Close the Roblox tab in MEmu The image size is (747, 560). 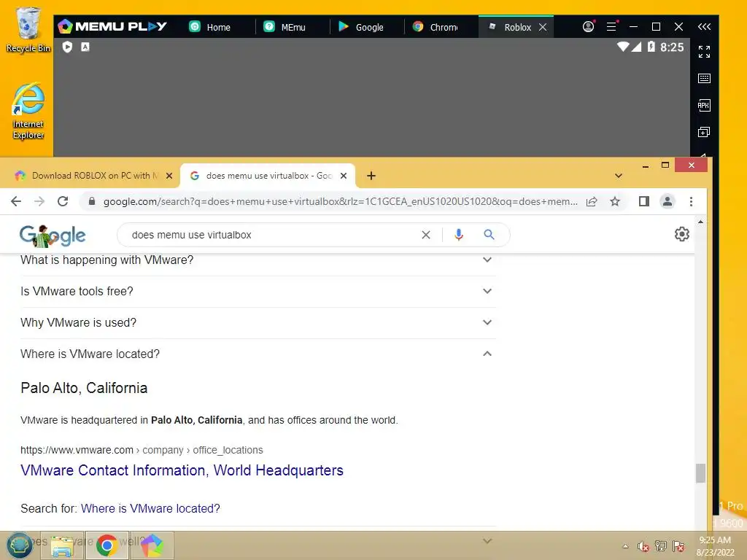(543, 27)
